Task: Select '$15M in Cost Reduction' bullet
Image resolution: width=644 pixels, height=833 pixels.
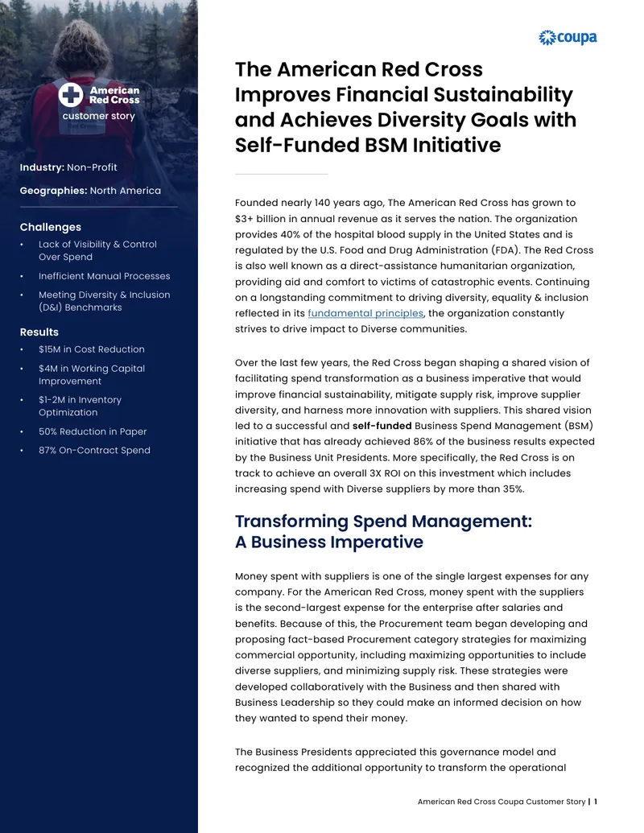Action: click(x=92, y=349)
